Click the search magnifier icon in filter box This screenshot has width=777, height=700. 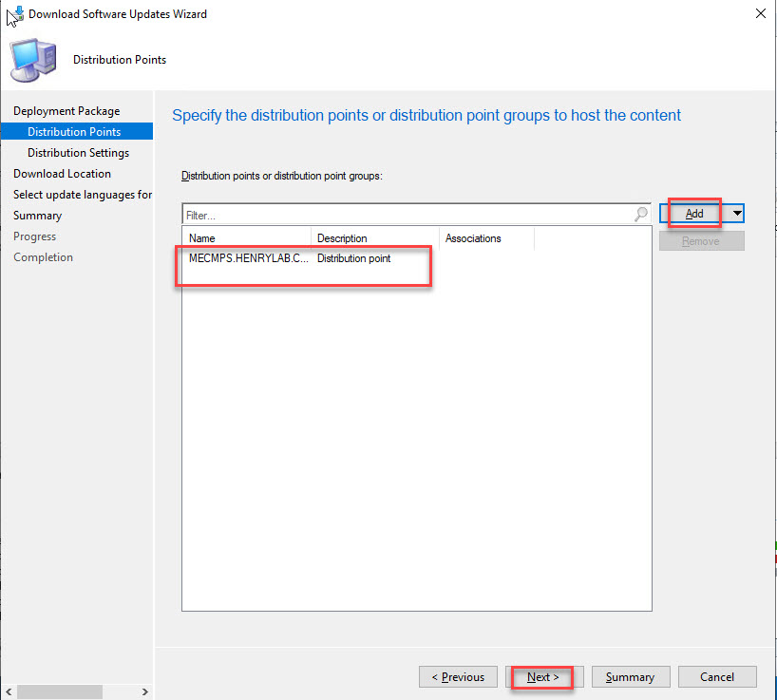point(641,215)
